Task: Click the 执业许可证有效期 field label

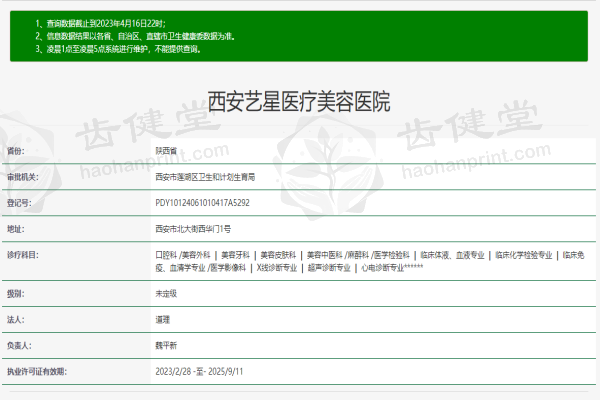Action: pyautogui.click(x=37, y=371)
